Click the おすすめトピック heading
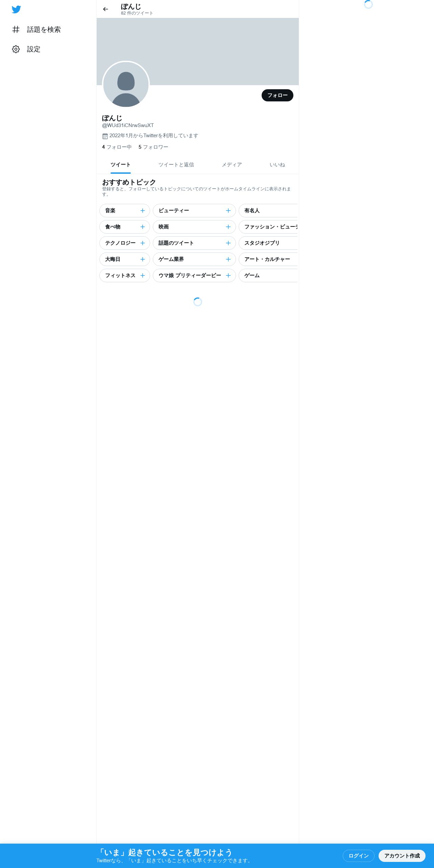The width and height of the screenshot is (434, 868). pos(129,182)
